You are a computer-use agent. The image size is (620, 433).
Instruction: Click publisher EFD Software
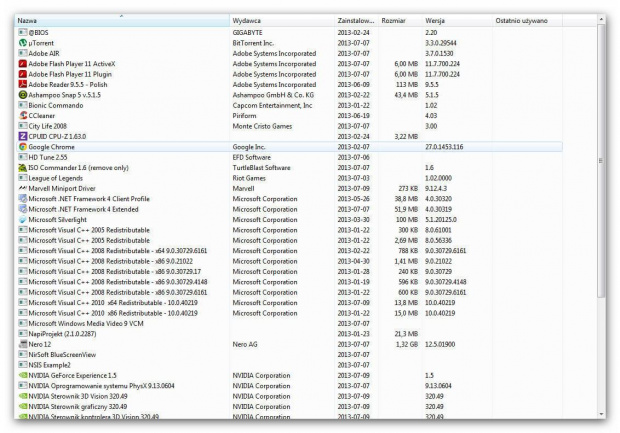click(251, 157)
